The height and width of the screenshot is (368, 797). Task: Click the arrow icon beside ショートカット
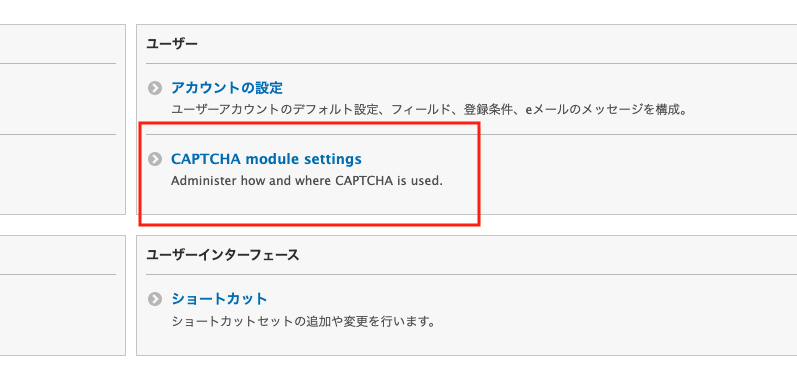155,299
